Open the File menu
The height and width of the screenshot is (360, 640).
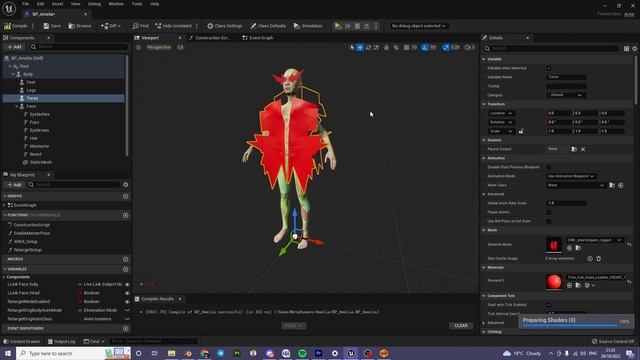(x=25, y=4)
